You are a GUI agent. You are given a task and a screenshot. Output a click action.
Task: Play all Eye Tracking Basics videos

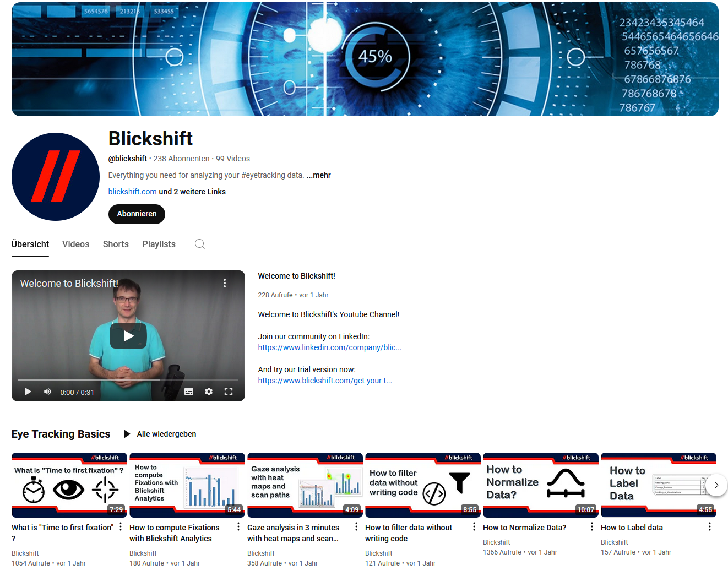point(160,434)
